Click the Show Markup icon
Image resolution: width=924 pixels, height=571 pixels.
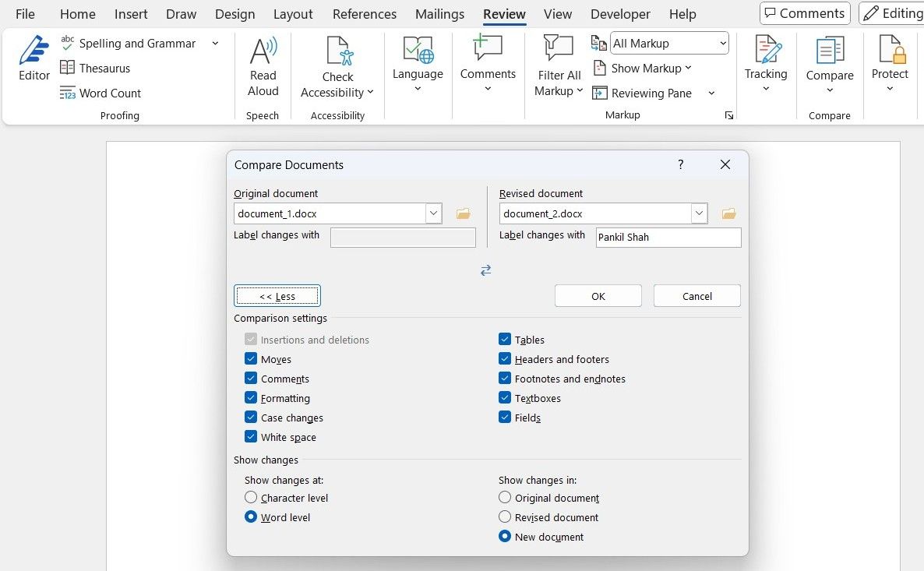(599, 69)
